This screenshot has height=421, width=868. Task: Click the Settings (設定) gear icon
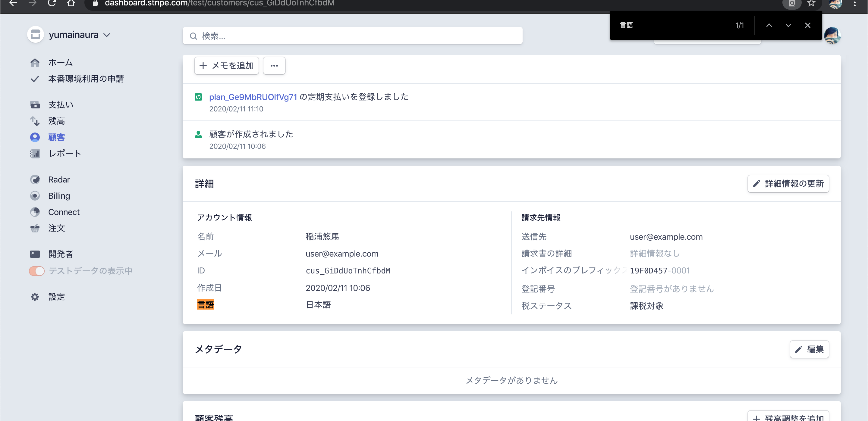[35, 297]
